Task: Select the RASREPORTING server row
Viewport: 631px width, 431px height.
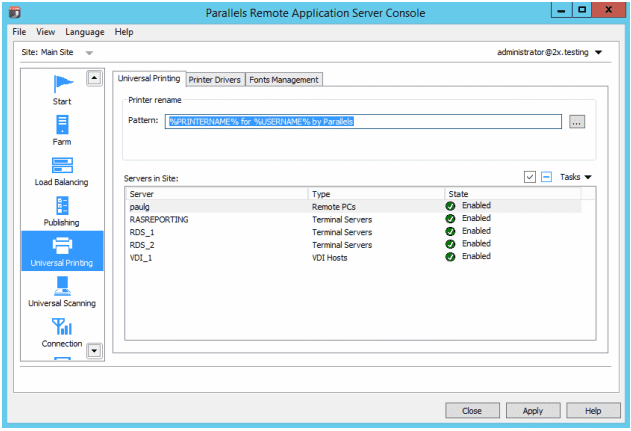Action: point(354,219)
